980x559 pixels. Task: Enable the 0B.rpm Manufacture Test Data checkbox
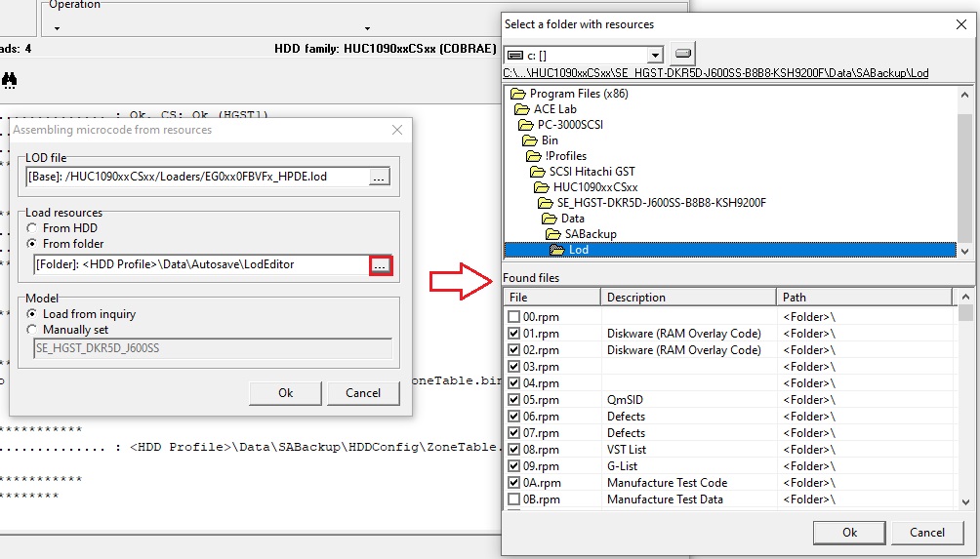[514, 499]
